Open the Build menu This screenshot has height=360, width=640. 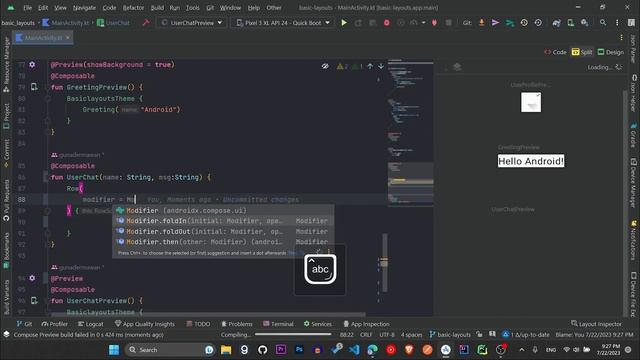(x=157, y=7)
